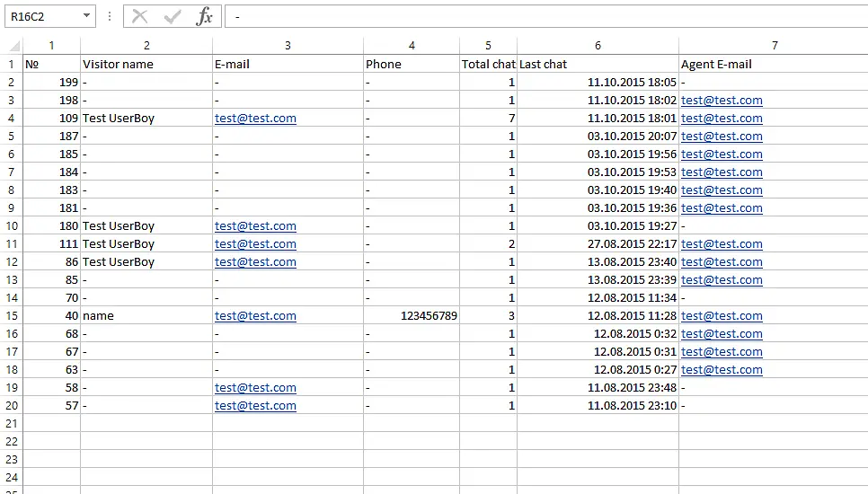868x494 pixels.
Task: Select row 1 header
Action: [12, 65]
